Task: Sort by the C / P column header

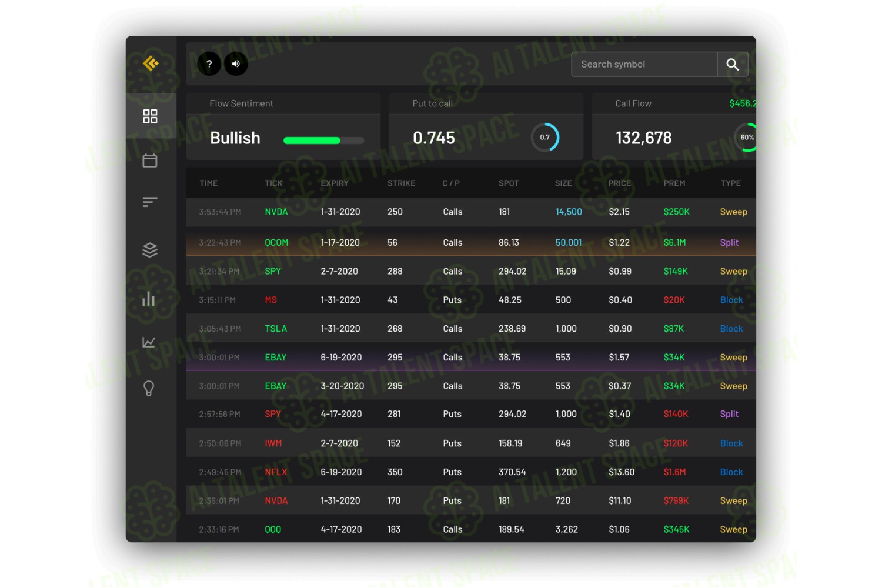Action: click(451, 183)
